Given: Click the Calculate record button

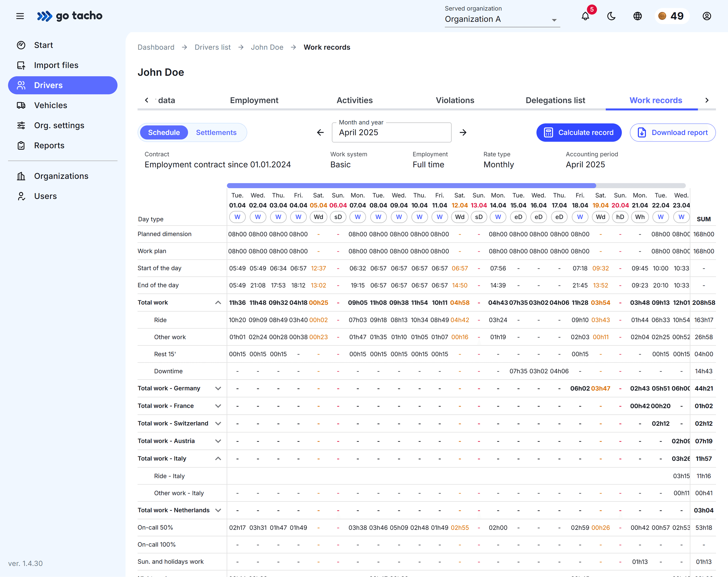Looking at the screenshot, I should click(x=579, y=133).
